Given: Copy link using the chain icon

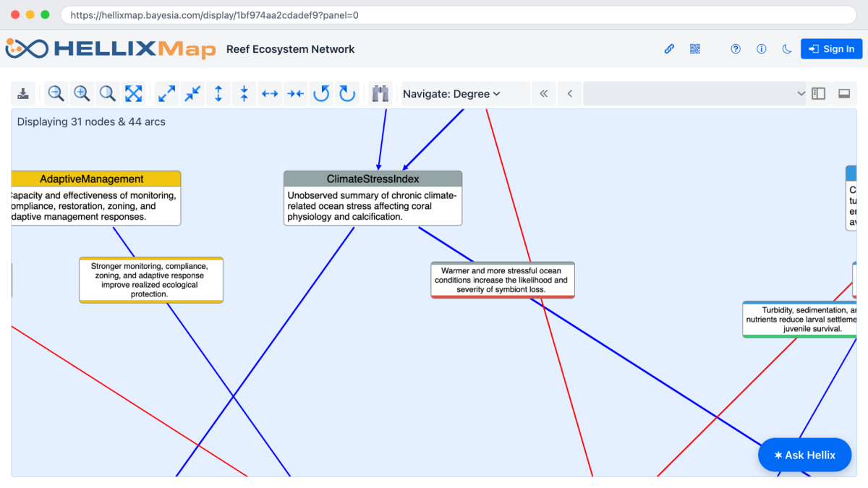Looking at the screenshot, I should pyautogui.click(x=670, y=49).
